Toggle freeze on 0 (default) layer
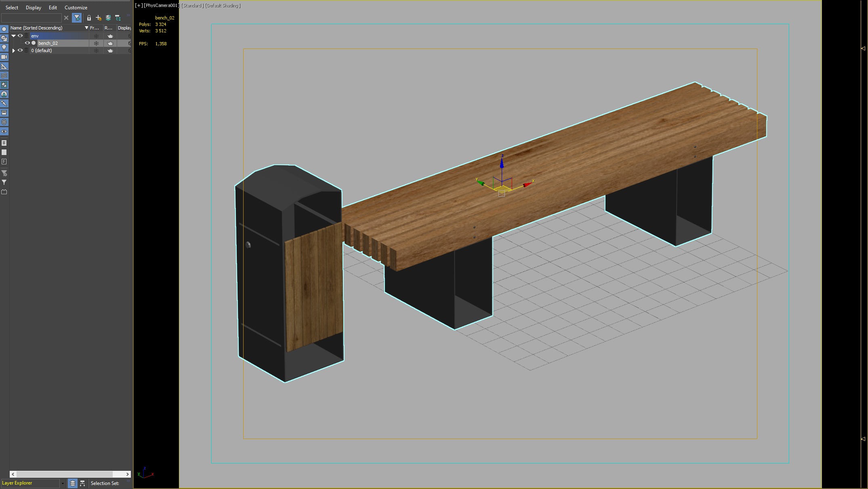Screen dimensions: 868x489 (x=96, y=50)
